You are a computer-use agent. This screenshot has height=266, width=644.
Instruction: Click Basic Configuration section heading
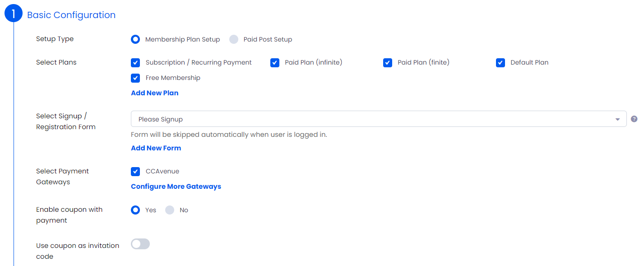tap(71, 15)
